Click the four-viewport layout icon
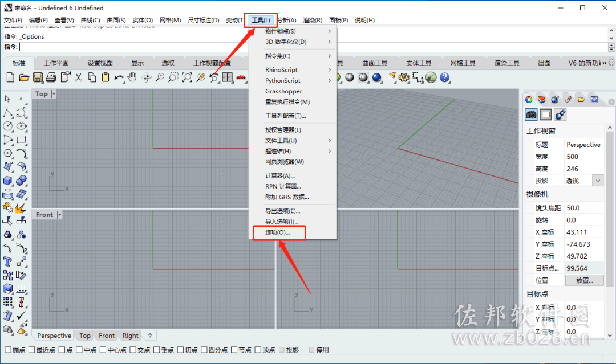Screen dimensions: 616x364 tap(228, 77)
